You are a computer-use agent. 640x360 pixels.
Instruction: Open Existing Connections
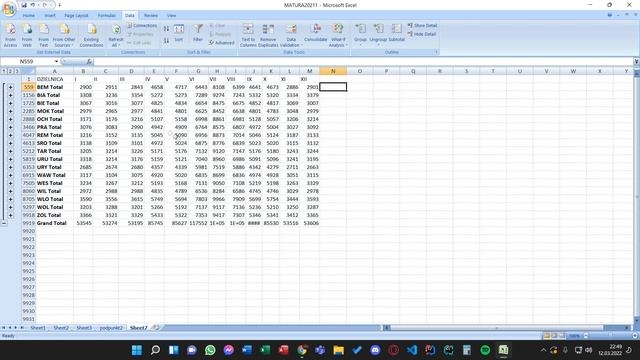click(x=91, y=35)
